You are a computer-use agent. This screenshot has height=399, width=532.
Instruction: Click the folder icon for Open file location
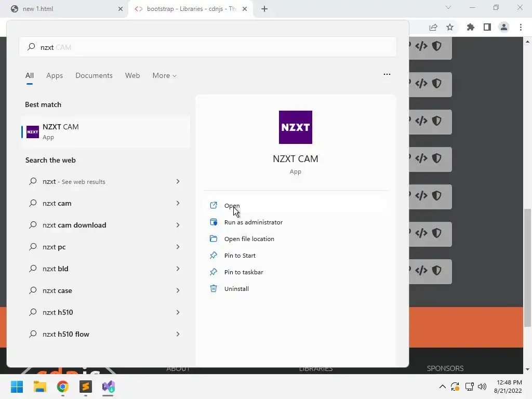click(x=214, y=238)
